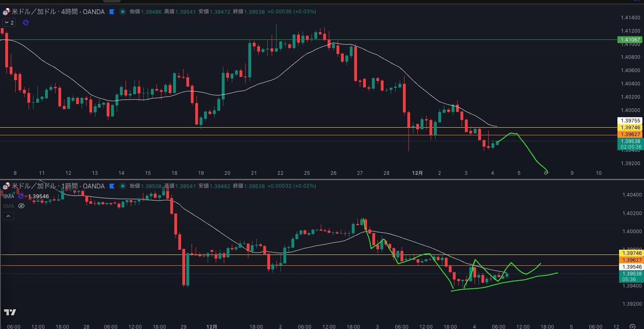Show the hidden SMA indicator via eye icon
The width and height of the screenshot is (644, 329).
point(21,206)
